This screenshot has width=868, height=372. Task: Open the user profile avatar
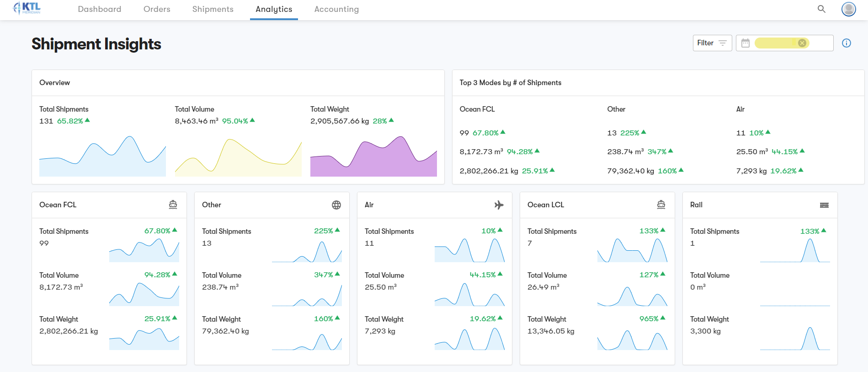click(848, 9)
